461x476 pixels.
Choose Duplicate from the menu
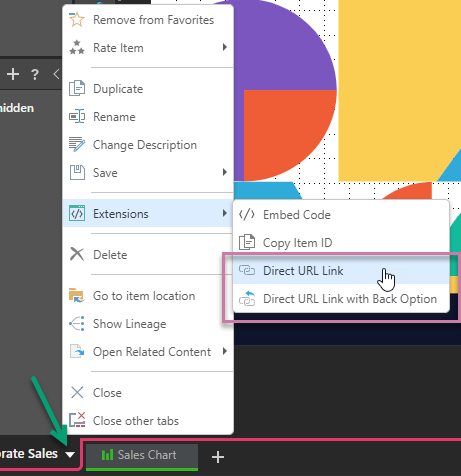click(148, 89)
